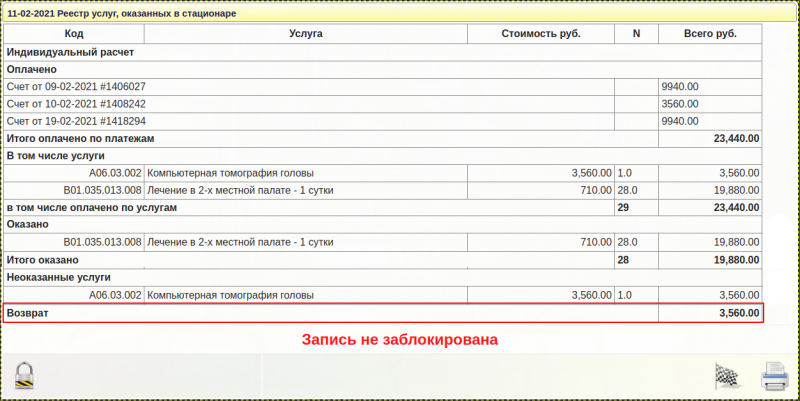
Task: Click the 'Всего руб.' column header
Action: (x=709, y=34)
